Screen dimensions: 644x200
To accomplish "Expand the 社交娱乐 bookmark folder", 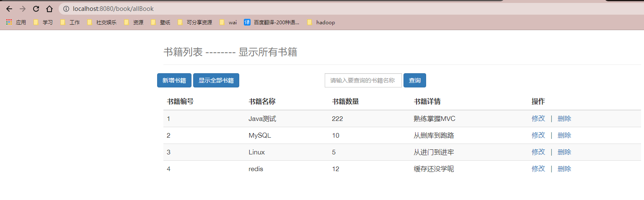I will [102, 23].
